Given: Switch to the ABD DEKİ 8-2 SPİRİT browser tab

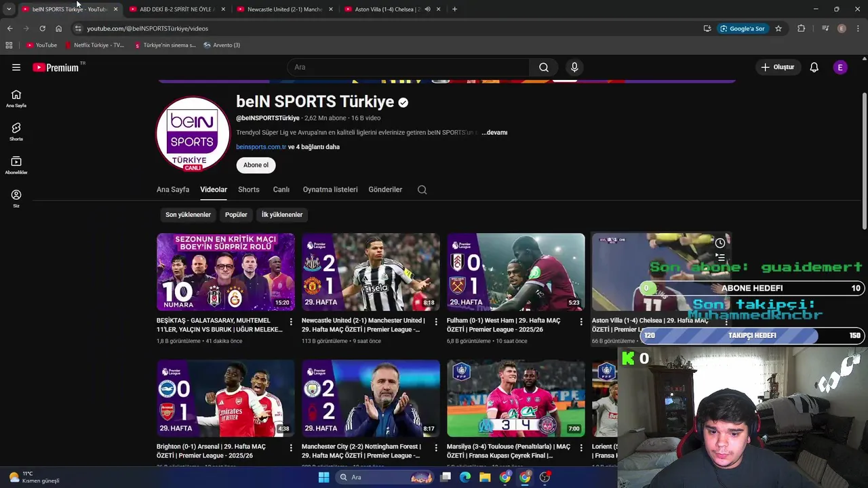Looking at the screenshot, I should [176, 9].
